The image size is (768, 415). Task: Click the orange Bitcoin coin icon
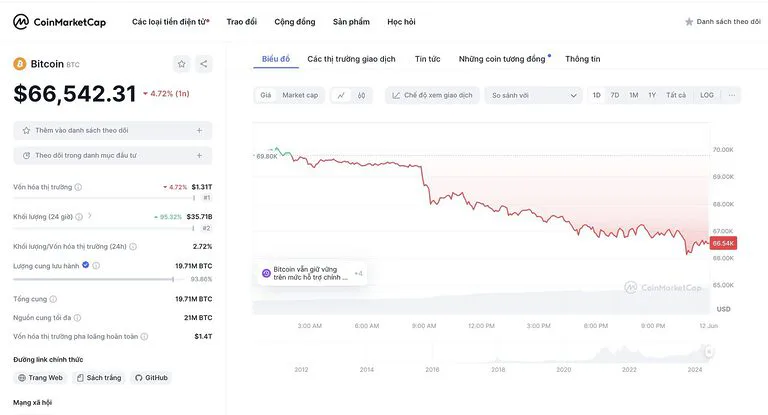tap(19, 64)
